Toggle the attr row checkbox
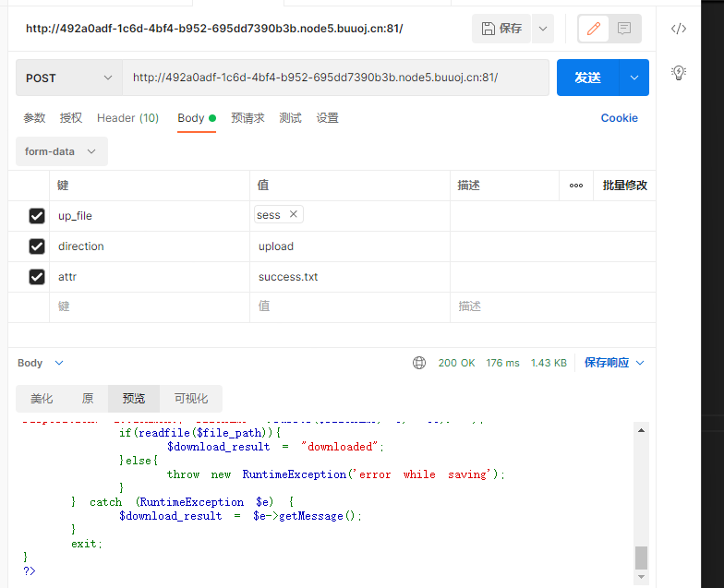The image size is (724, 588). [37, 277]
